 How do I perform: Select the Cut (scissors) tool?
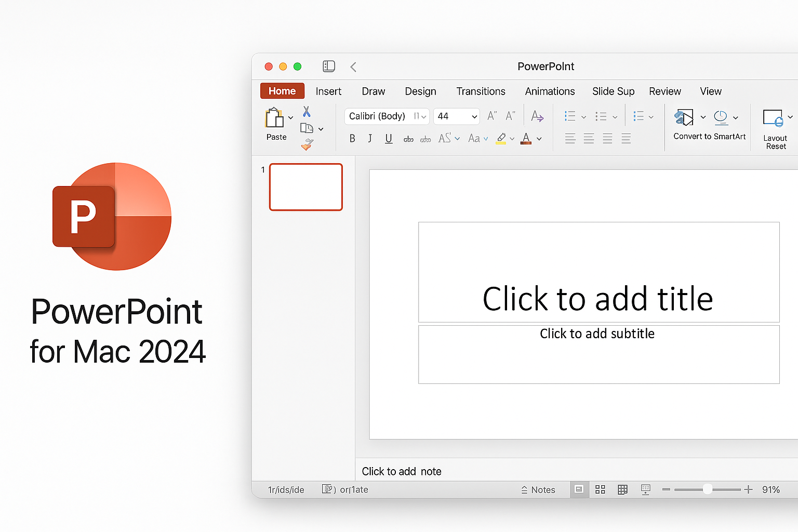pos(307,111)
